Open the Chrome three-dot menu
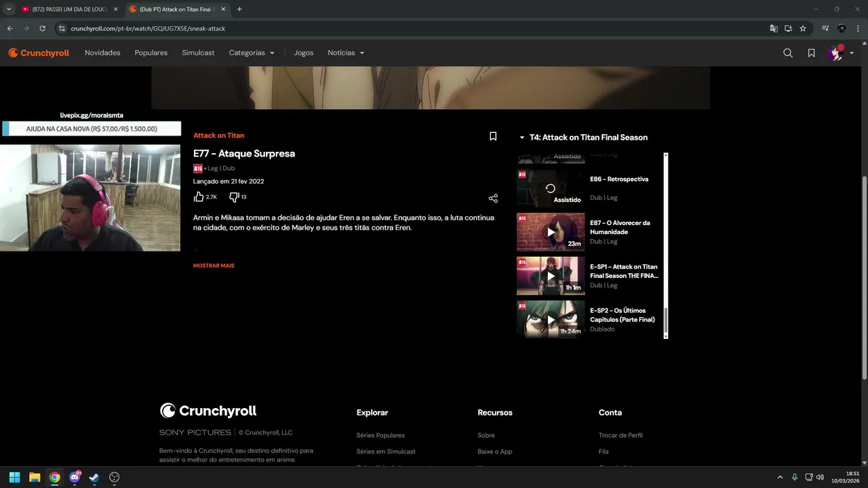This screenshot has width=868, height=488. pyautogui.click(x=857, y=28)
